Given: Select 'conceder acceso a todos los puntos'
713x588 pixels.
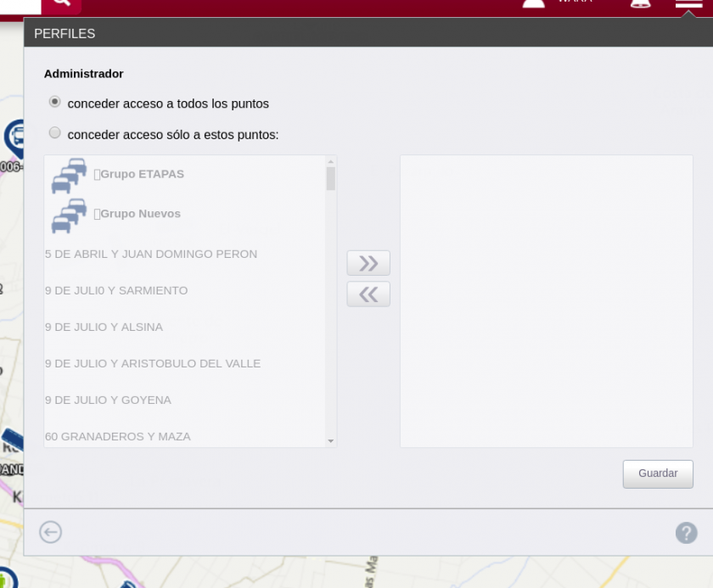Looking at the screenshot, I should coord(54,101).
